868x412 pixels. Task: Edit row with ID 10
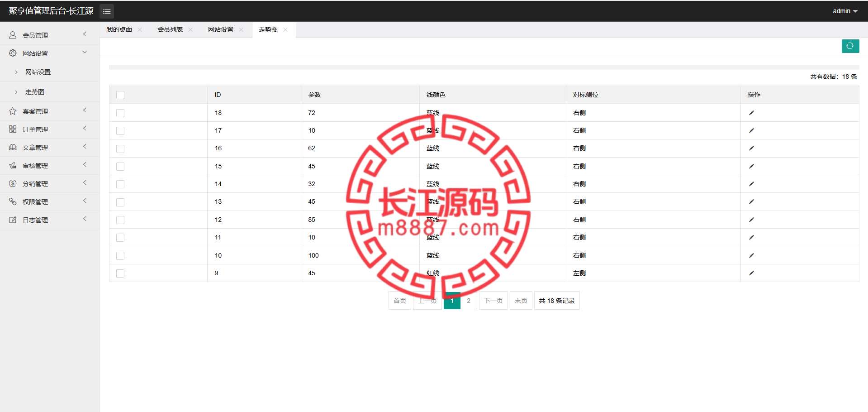(751, 255)
